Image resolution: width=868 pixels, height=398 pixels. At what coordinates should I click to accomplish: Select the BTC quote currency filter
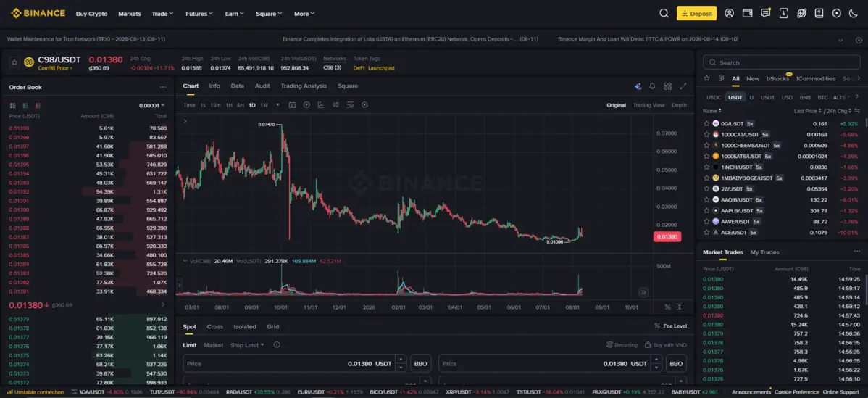point(822,97)
